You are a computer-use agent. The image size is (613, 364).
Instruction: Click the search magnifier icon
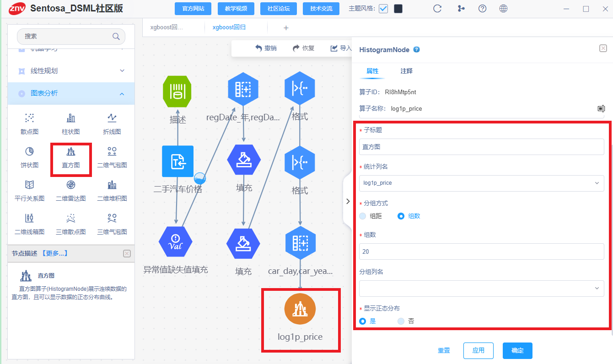pyautogui.click(x=116, y=36)
